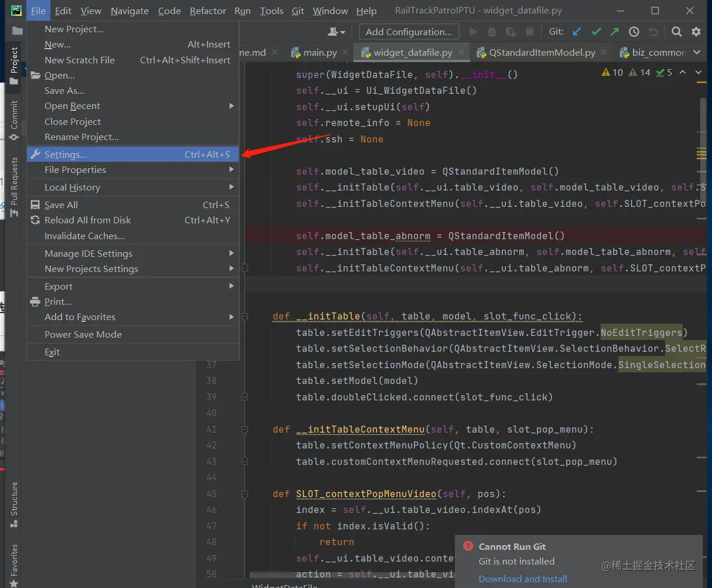Click the Run with Coverage icon
The image size is (712, 588).
[x=511, y=32]
